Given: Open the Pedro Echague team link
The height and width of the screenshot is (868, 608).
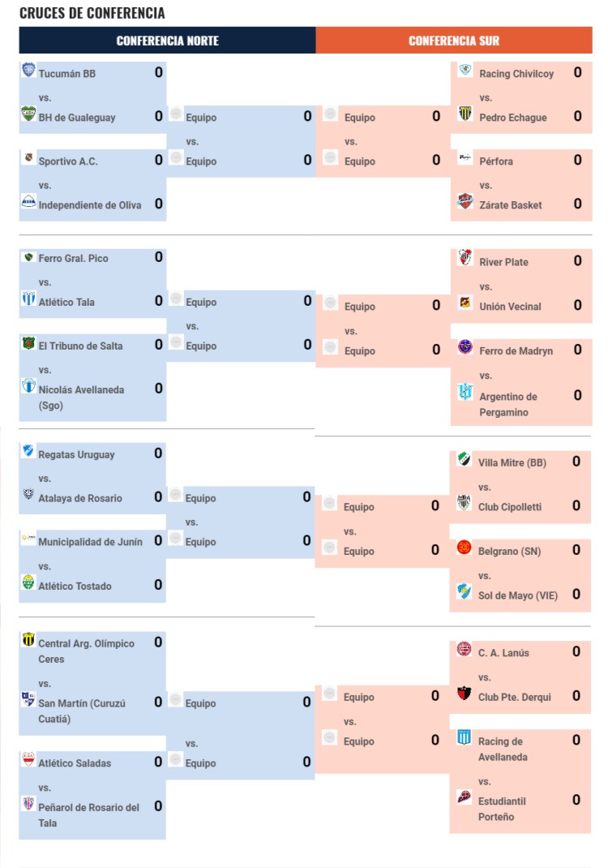Looking at the screenshot, I should pos(513,118).
